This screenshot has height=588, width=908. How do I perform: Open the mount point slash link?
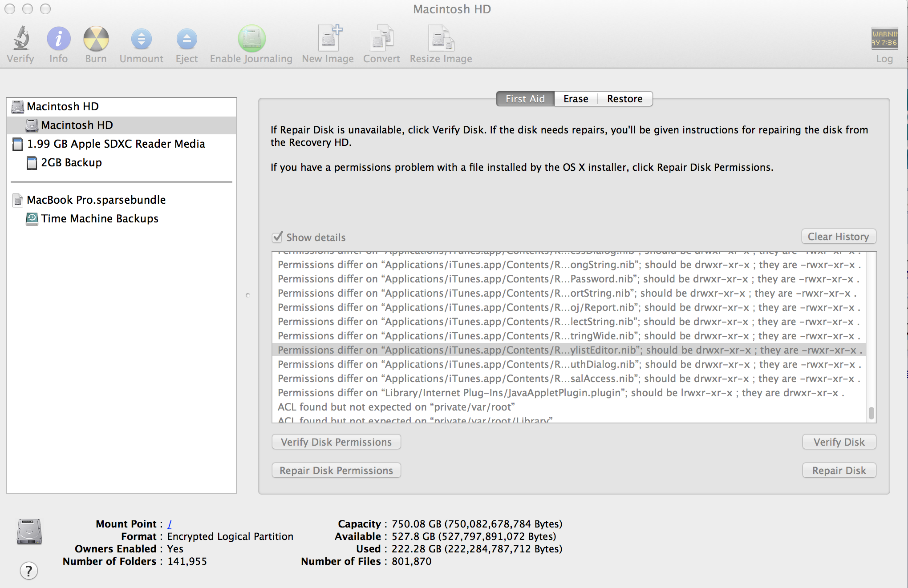(x=170, y=524)
